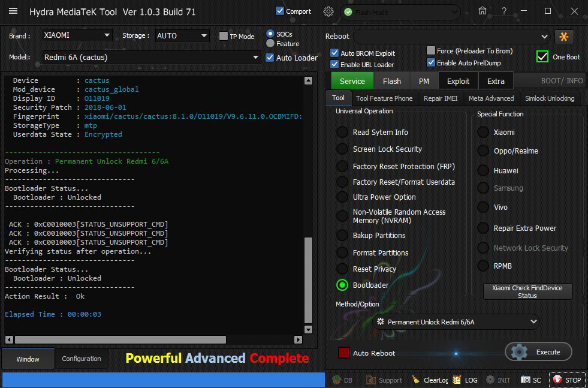Switch to the Extra tab
This screenshot has width=588, height=388.
pos(496,81)
